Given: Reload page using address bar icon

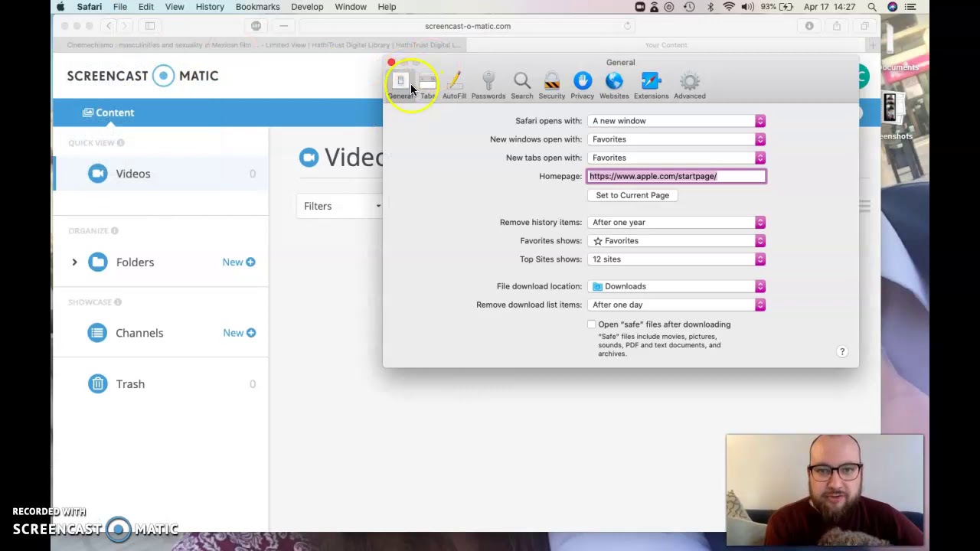Looking at the screenshot, I should (627, 26).
